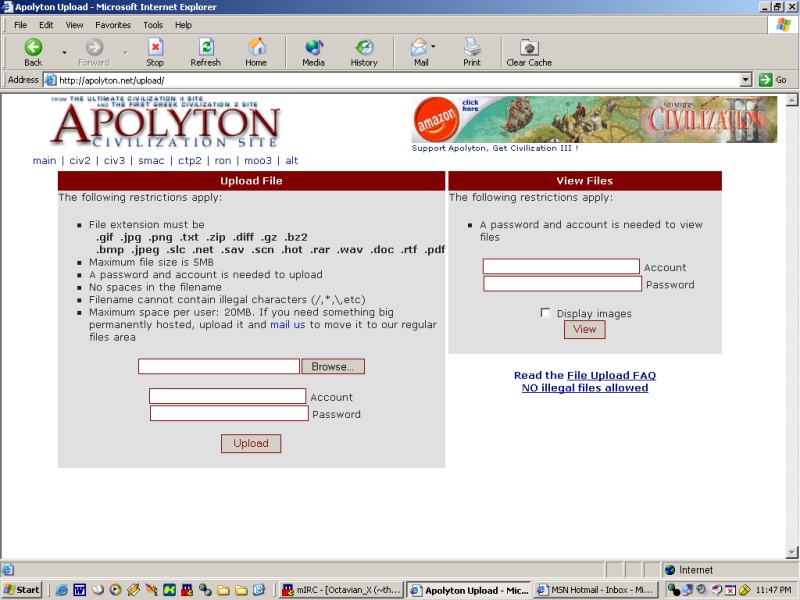This screenshot has width=800, height=600.
Task: Click the Clear Cache toolbar icon
Action: click(529, 47)
